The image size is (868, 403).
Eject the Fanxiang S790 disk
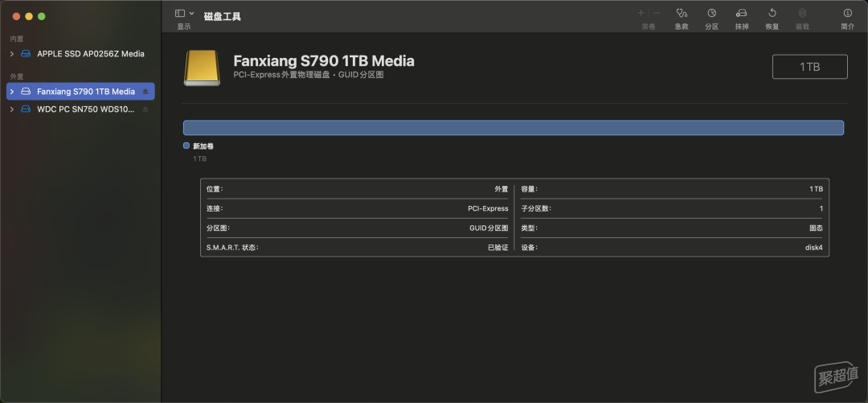145,92
